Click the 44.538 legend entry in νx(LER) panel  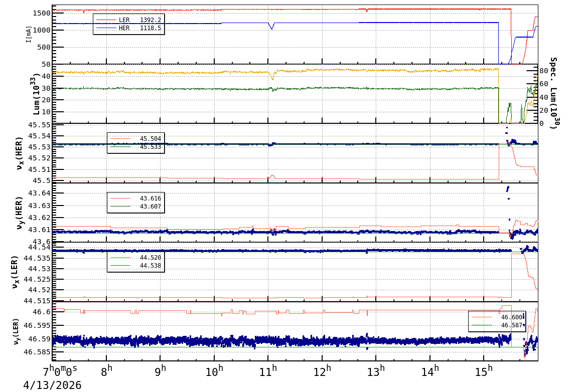click(x=150, y=266)
